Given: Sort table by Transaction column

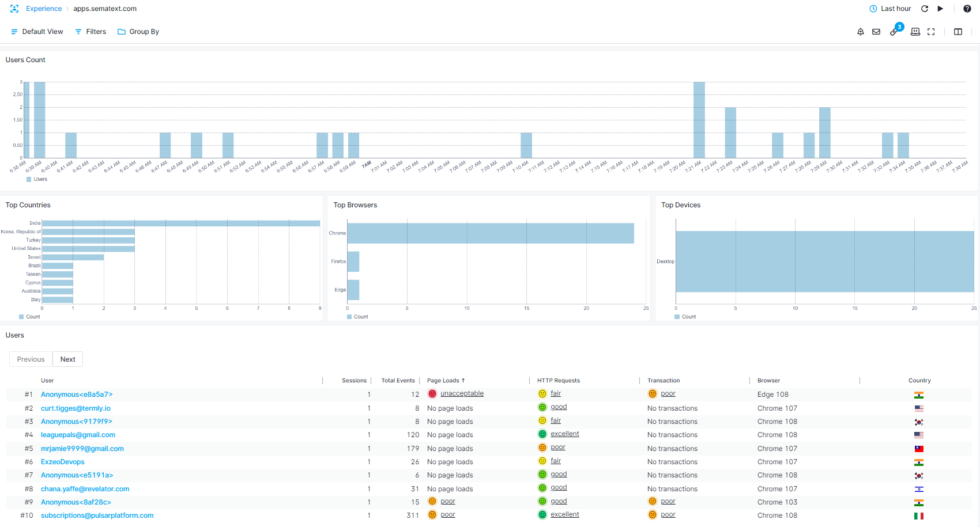Looking at the screenshot, I should click(x=664, y=381).
